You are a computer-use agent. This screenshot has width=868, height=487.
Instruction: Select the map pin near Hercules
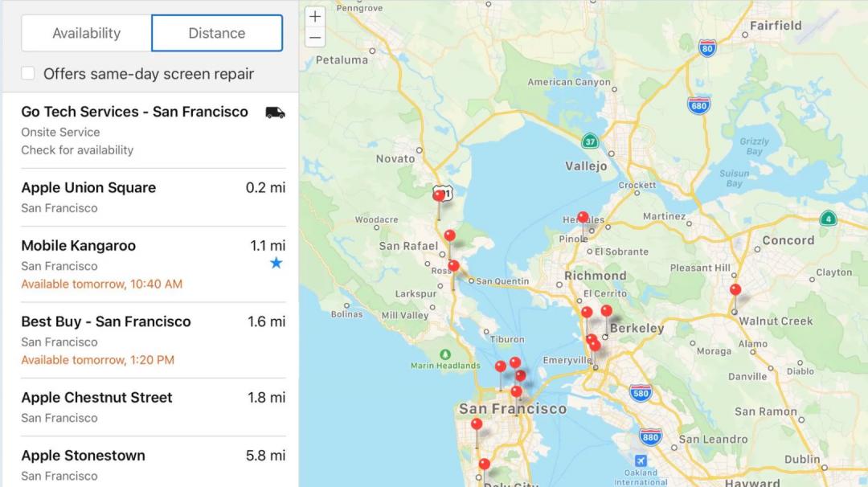point(583,218)
